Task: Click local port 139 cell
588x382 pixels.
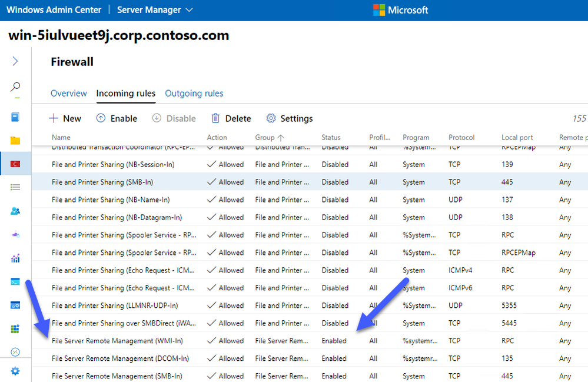Action: (x=507, y=164)
